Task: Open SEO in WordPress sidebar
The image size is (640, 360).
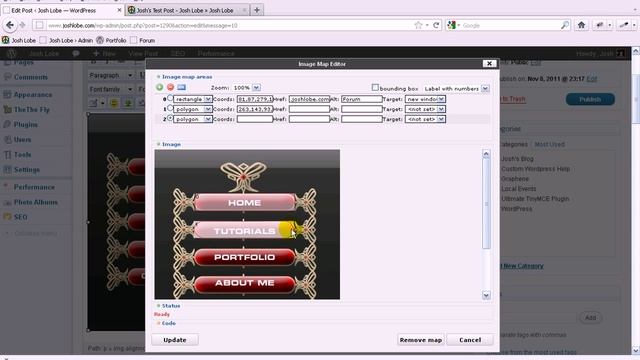Action: [x=20, y=217]
